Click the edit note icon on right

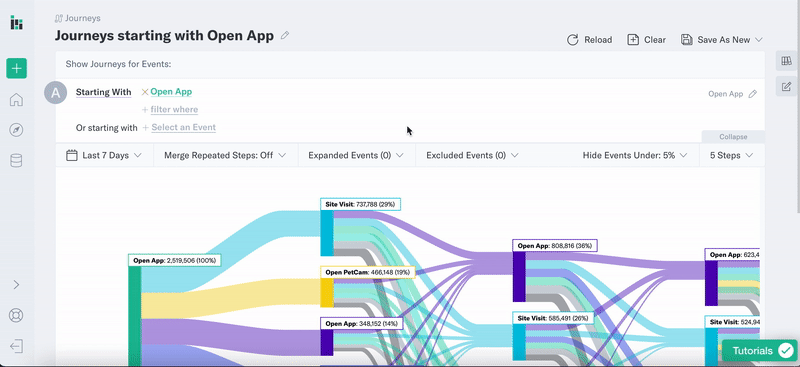point(786,86)
